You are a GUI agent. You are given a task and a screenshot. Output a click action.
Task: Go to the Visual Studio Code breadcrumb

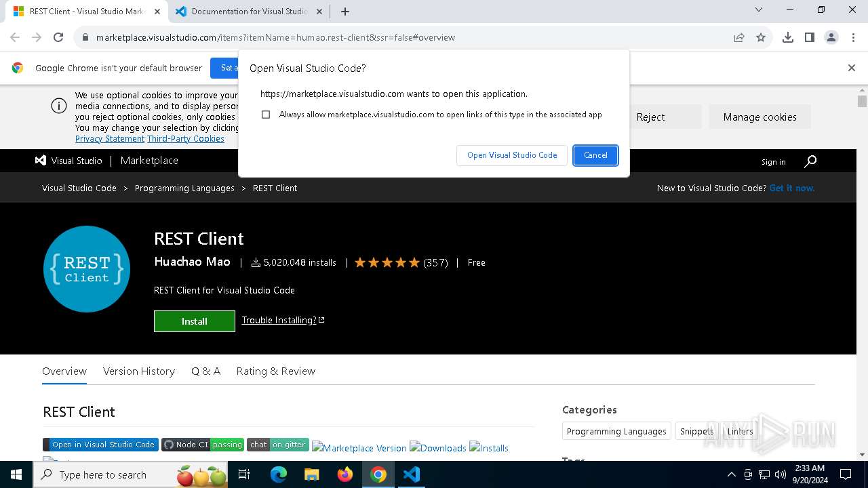click(x=79, y=188)
